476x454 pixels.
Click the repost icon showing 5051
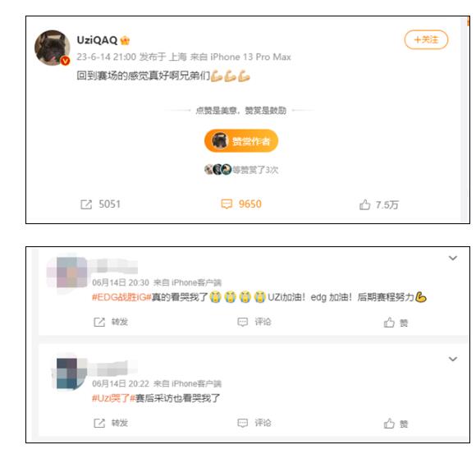click(x=86, y=204)
